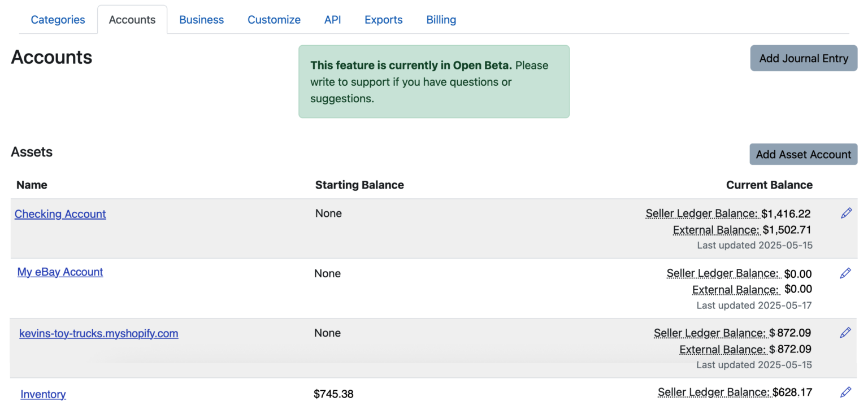The height and width of the screenshot is (410, 868).
Task: Open the Exports tab
Action: tap(383, 19)
